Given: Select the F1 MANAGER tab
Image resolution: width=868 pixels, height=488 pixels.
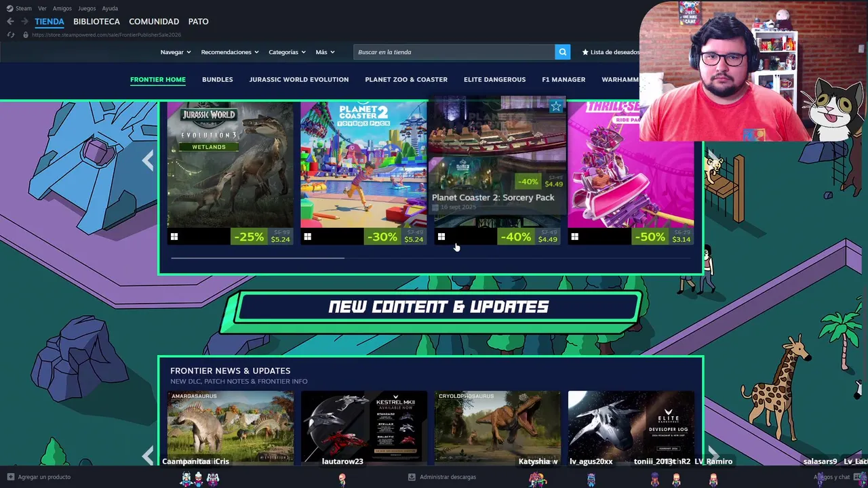Looking at the screenshot, I should 564,79.
